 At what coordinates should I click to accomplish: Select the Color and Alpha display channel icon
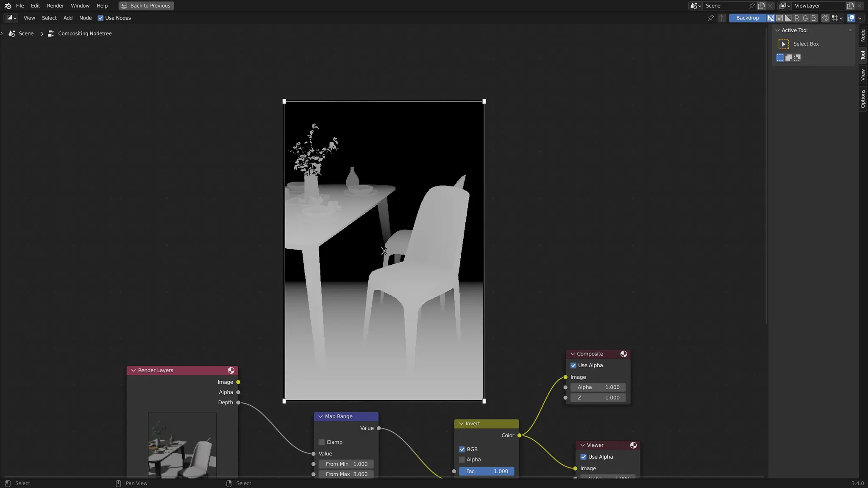(771, 18)
